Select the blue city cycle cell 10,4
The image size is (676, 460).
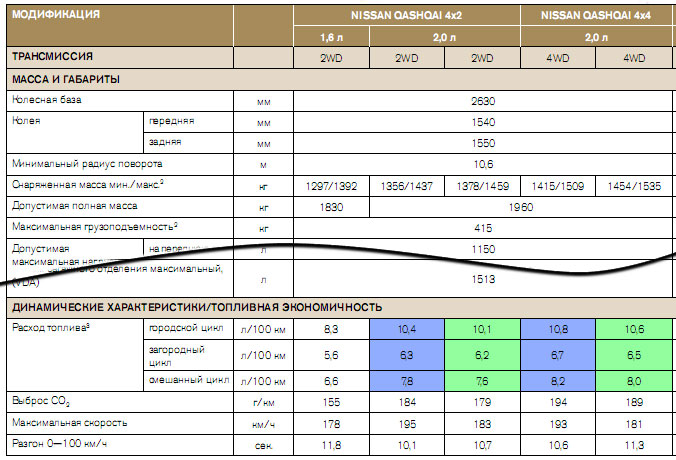(407, 328)
